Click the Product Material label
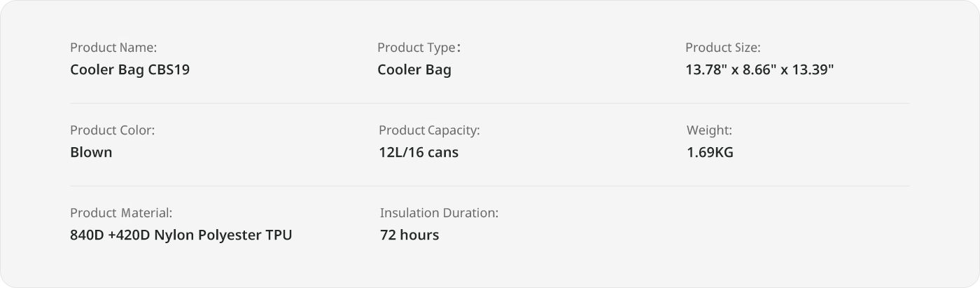 (x=121, y=213)
